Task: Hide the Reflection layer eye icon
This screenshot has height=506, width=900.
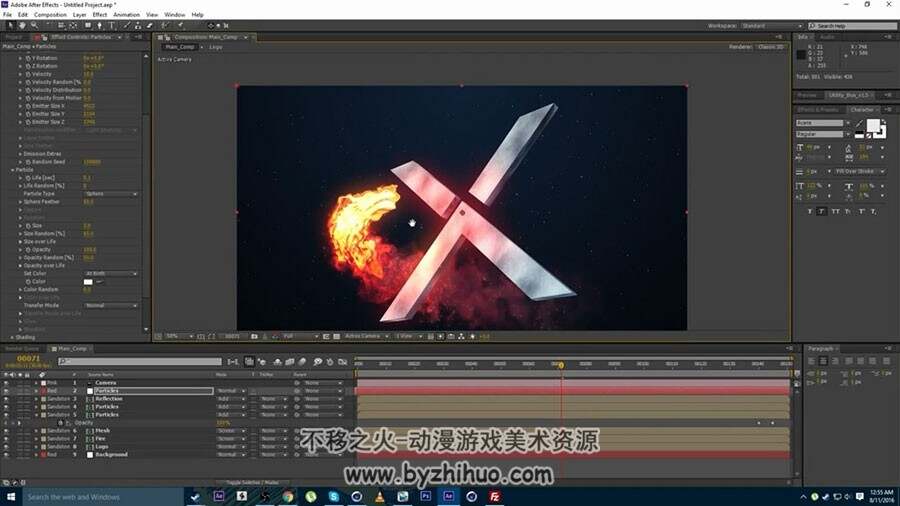Action: (x=6, y=399)
